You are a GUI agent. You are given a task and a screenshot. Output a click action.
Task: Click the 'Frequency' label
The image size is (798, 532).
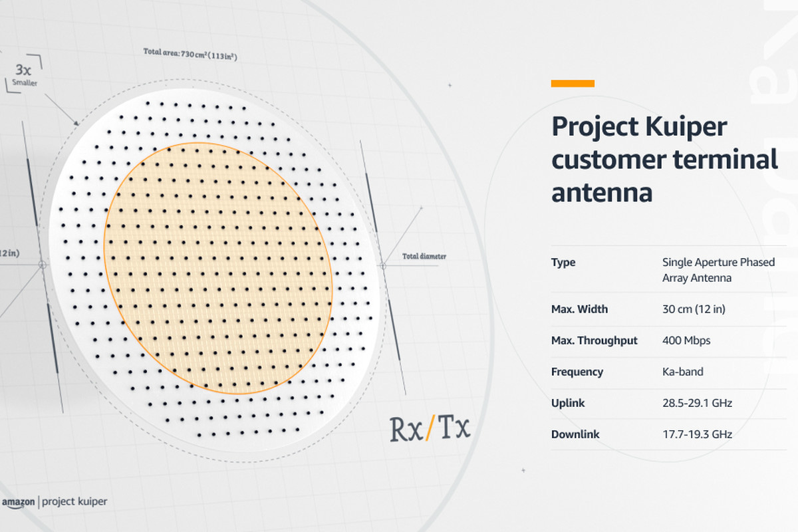click(577, 372)
